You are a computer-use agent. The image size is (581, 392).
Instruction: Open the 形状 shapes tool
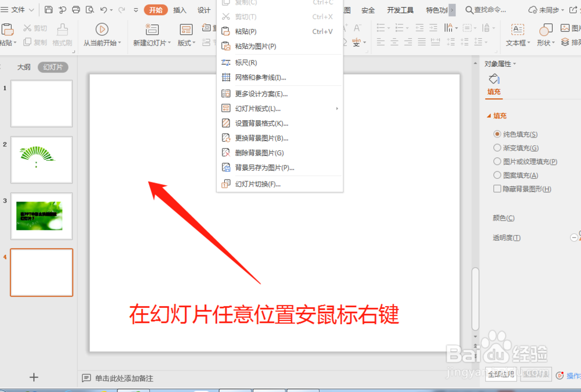(545, 29)
